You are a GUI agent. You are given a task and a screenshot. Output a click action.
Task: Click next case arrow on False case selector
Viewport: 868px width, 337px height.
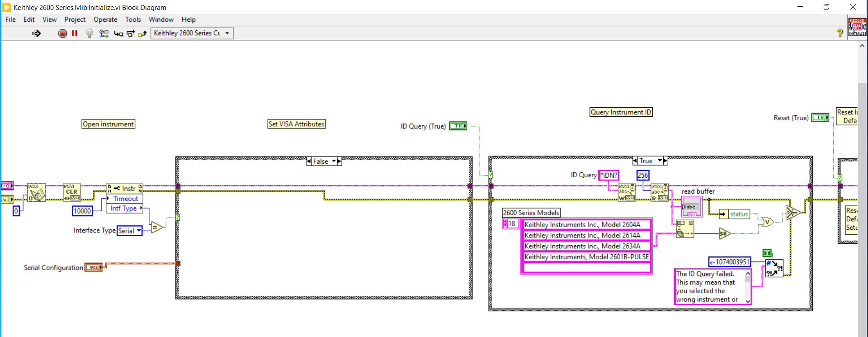[340, 161]
